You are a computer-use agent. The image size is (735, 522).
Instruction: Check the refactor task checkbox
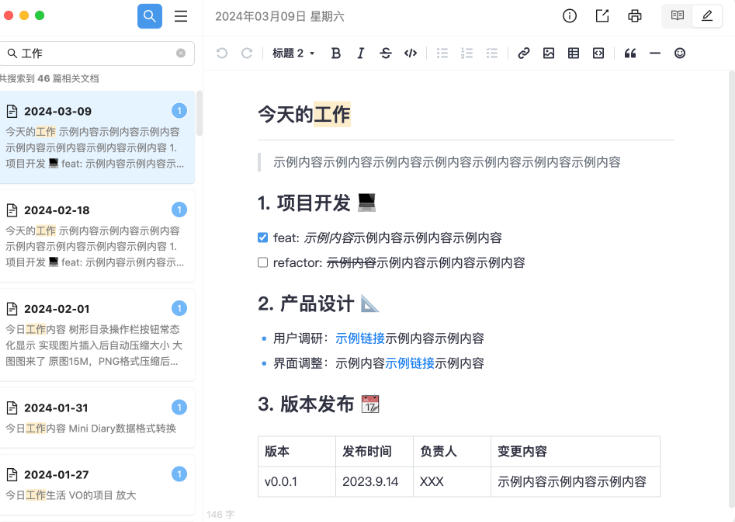(x=263, y=262)
